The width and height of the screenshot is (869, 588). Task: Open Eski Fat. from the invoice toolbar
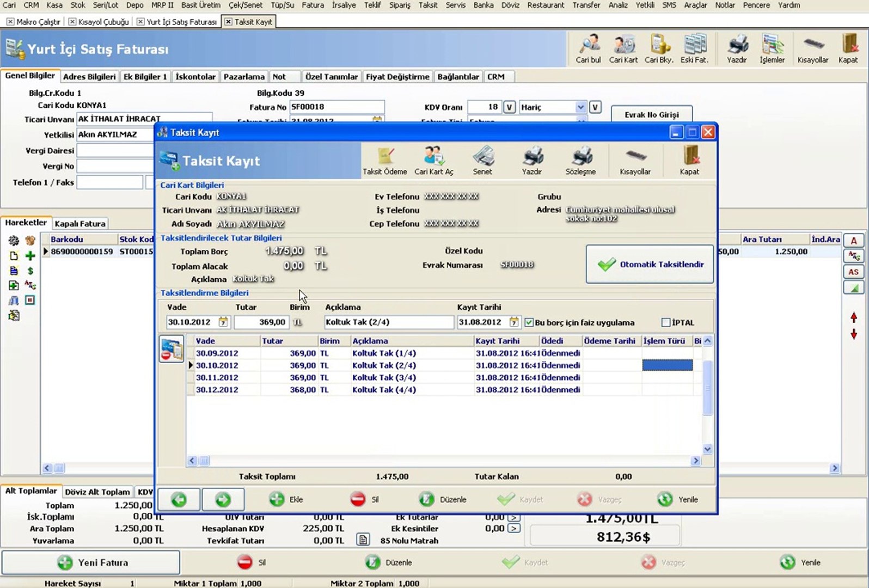[x=695, y=48]
